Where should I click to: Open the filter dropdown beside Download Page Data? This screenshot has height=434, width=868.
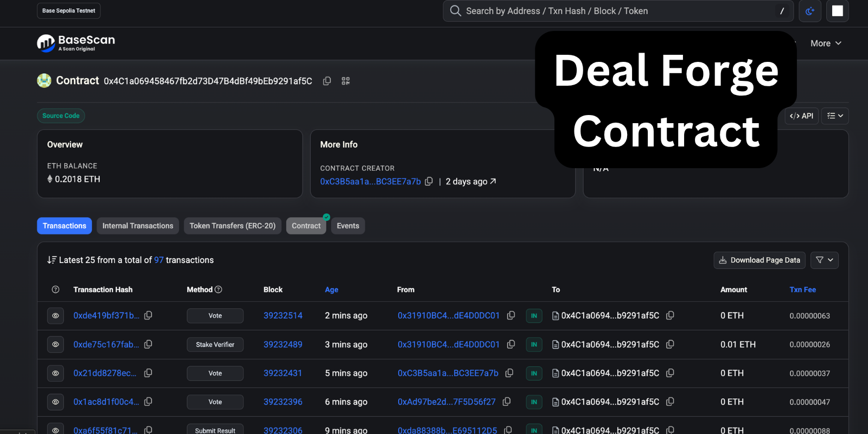point(825,260)
